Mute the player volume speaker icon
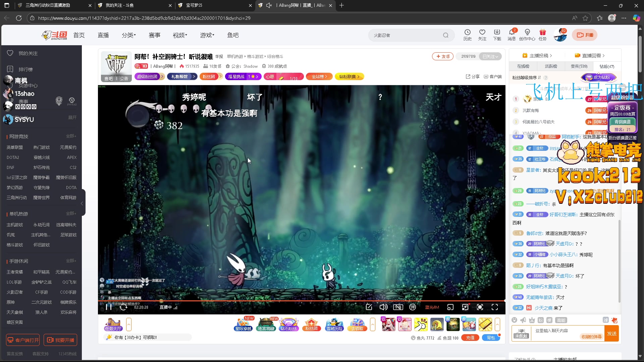The image size is (644, 362). pos(383,307)
